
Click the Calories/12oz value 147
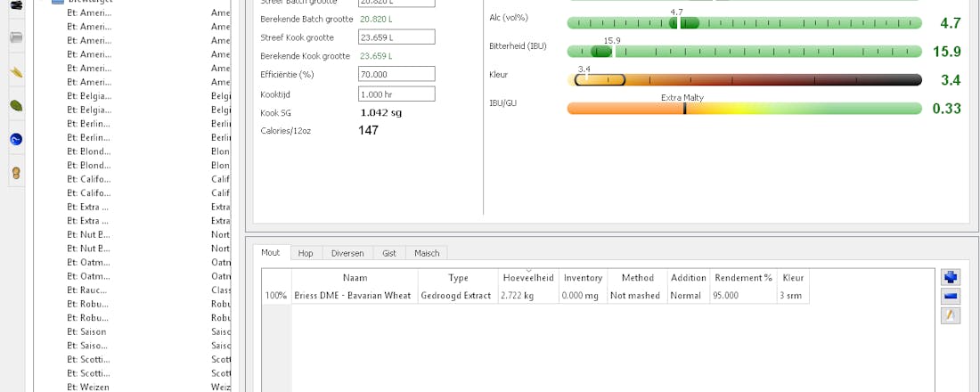(x=368, y=130)
